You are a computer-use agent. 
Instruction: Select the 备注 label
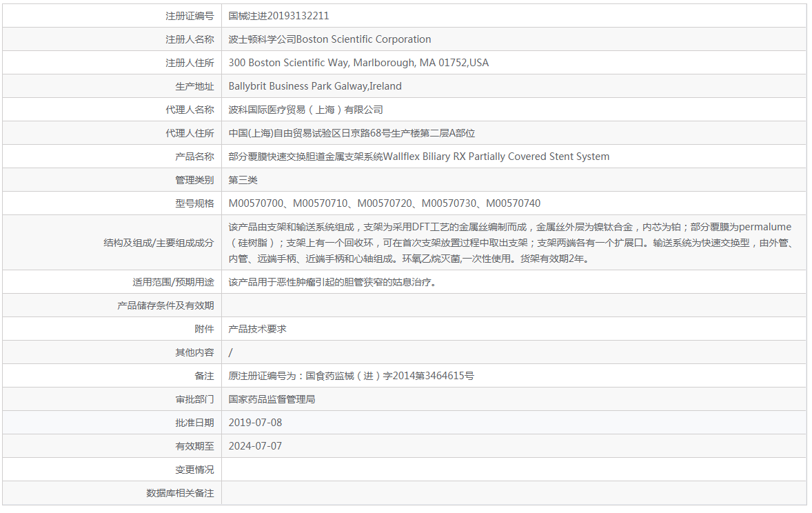click(204, 376)
